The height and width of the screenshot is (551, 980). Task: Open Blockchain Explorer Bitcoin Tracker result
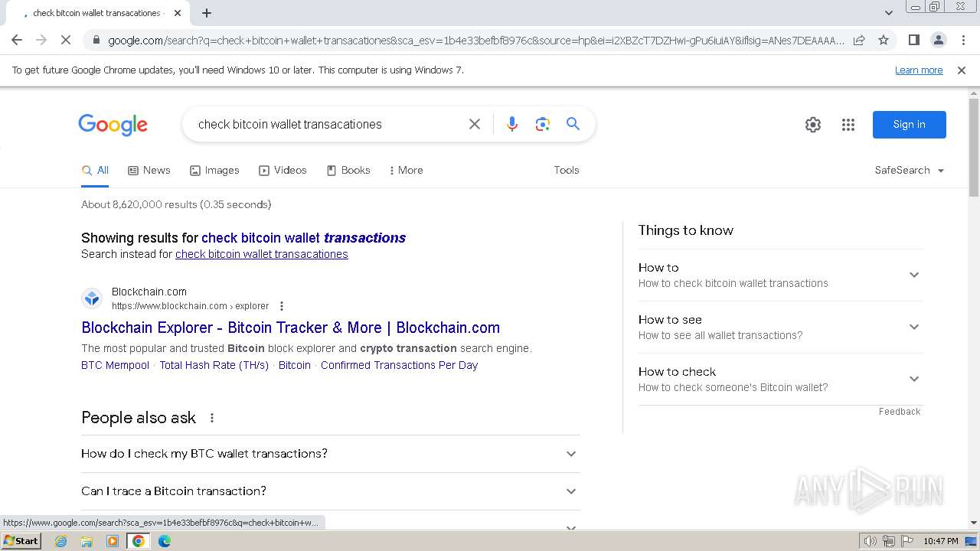tap(291, 328)
